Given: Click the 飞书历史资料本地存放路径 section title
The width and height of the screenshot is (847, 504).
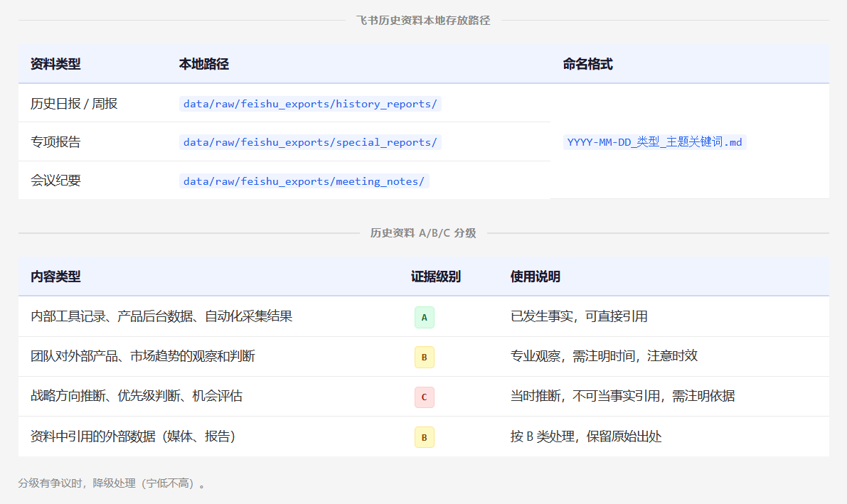Looking at the screenshot, I should [423, 21].
